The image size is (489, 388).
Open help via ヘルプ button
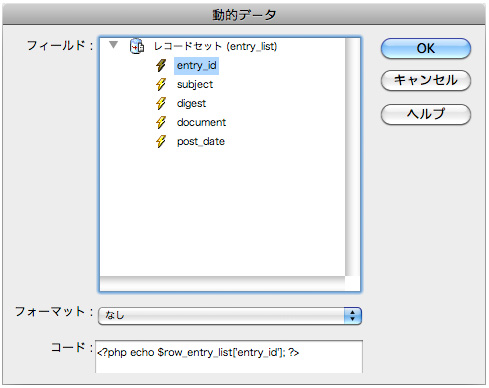[426, 114]
